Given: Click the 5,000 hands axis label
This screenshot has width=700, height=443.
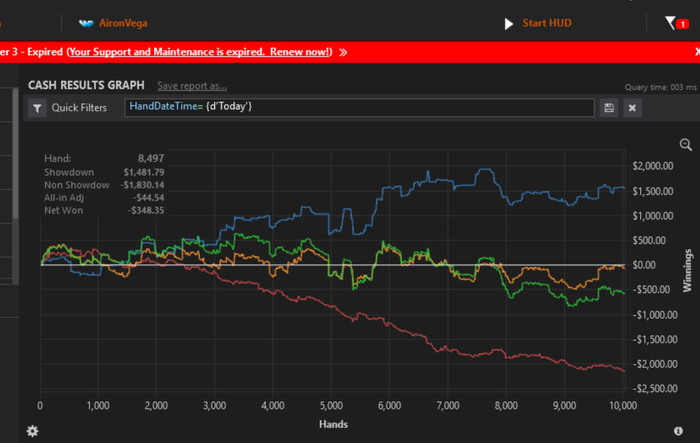Looking at the screenshot, I should click(331, 405).
